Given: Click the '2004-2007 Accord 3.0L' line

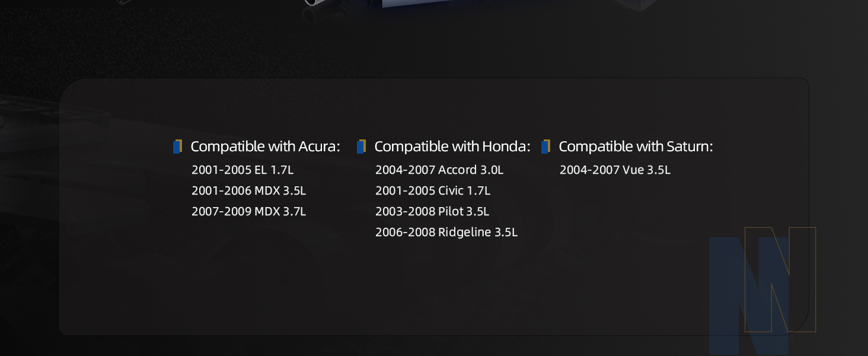Looking at the screenshot, I should pyautogui.click(x=439, y=170).
